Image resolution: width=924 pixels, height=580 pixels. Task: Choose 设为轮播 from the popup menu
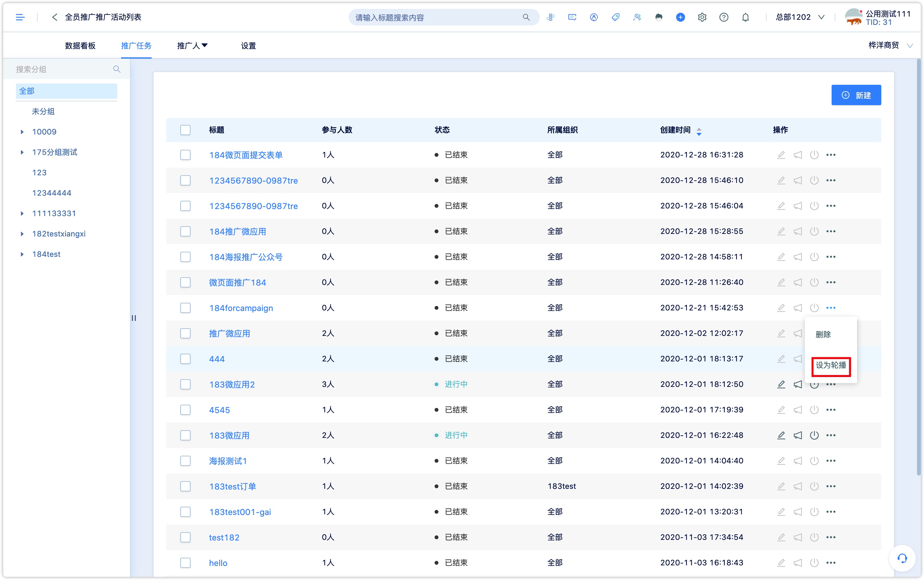pyautogui.click(x=831, y=365)
